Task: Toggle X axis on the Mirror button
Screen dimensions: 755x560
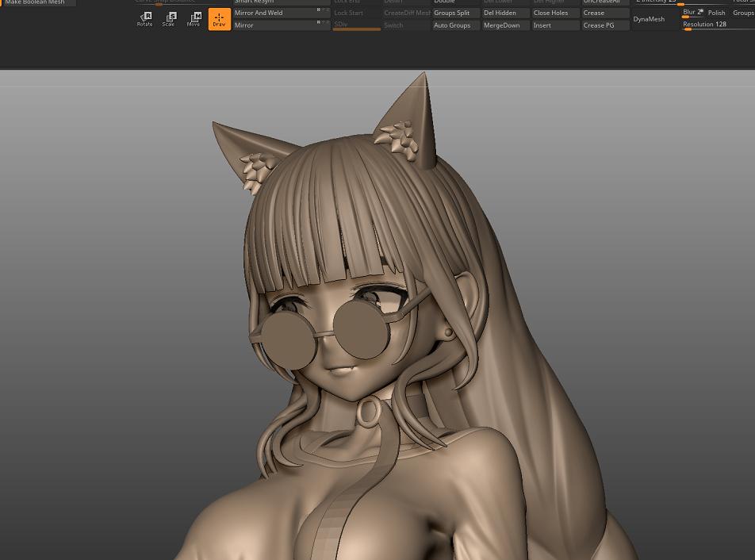Action: tap(318, 23)
